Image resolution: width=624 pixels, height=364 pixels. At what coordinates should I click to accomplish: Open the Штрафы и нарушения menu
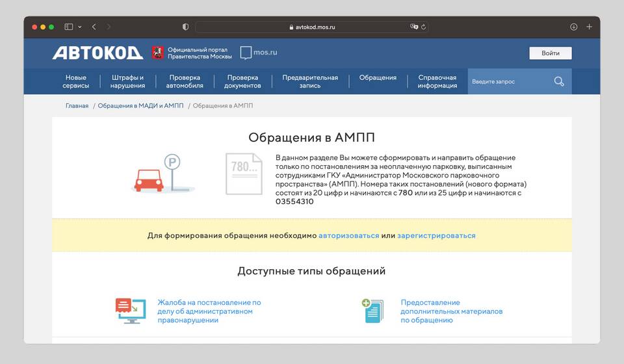click(x=127, y=81)
